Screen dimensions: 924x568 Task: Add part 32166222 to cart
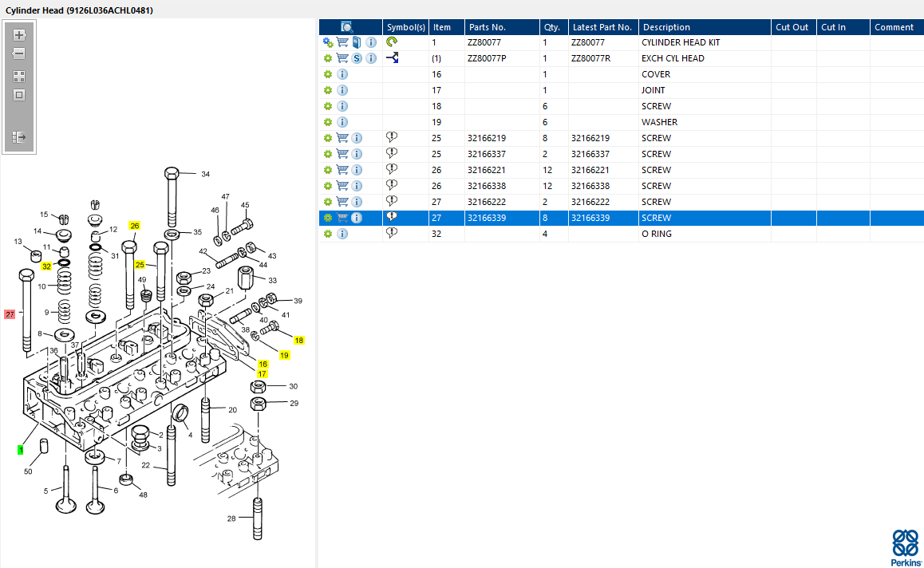coord(342,202)
